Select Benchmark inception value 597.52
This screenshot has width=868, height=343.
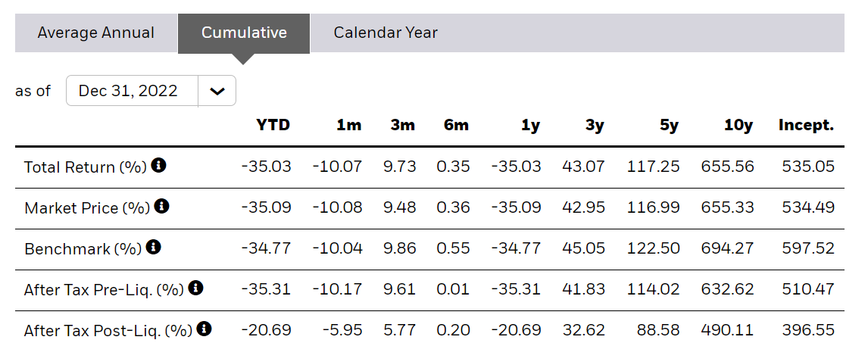[x=808, y=248]
